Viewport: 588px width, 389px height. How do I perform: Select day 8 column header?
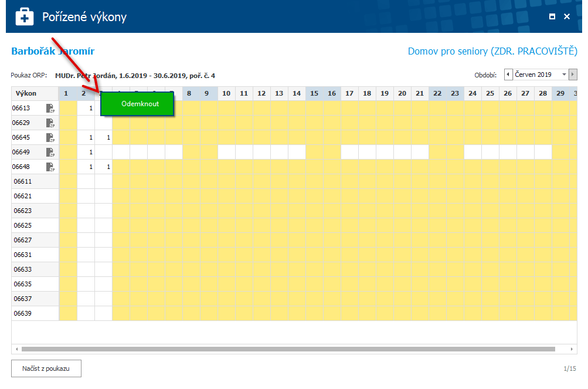(x=191, y=93)
